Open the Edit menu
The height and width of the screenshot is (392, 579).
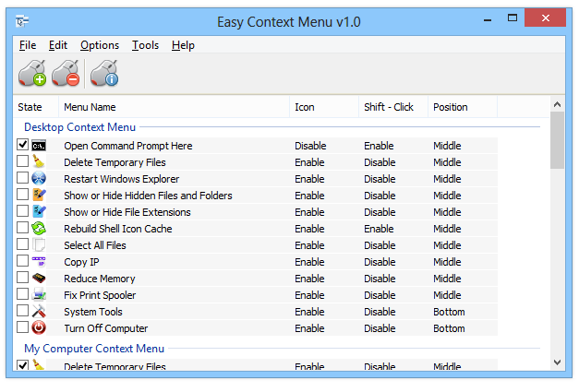pos(58,45)
